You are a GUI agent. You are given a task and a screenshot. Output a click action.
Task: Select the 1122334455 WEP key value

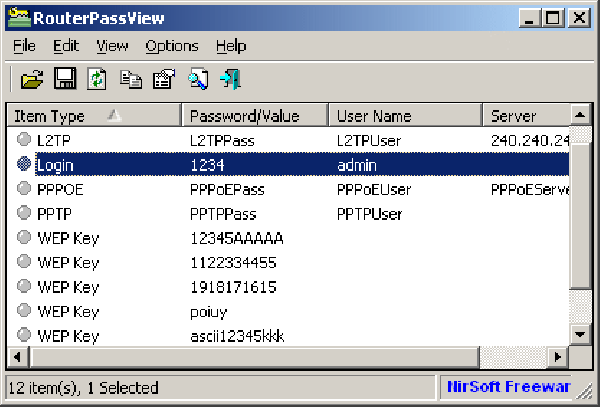[x=233, y=262]
